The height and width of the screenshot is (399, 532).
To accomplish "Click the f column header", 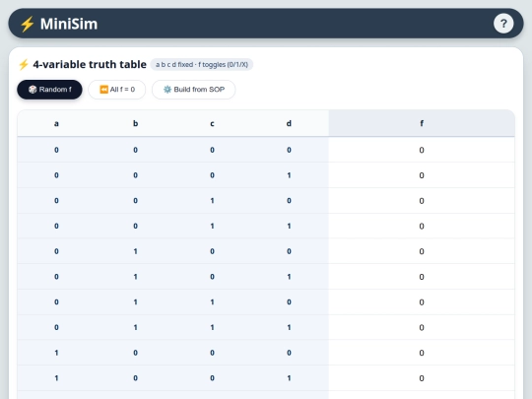I will pyautogui.click(x=422, y=123).
